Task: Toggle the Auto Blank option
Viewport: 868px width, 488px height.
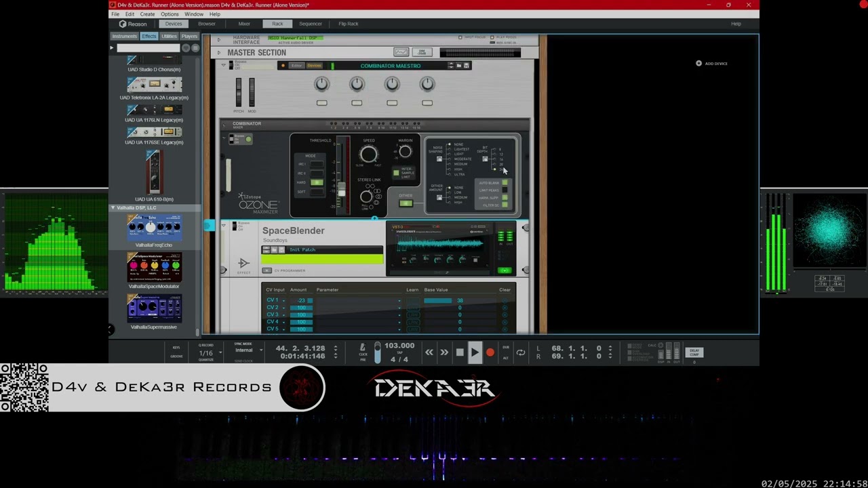Action: (505, 183)
